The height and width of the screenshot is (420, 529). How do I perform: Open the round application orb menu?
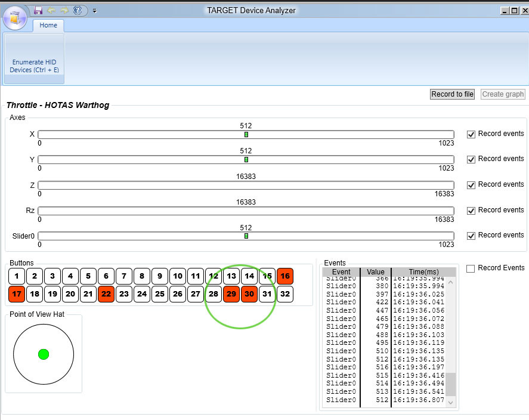click(x=15, y=18)
